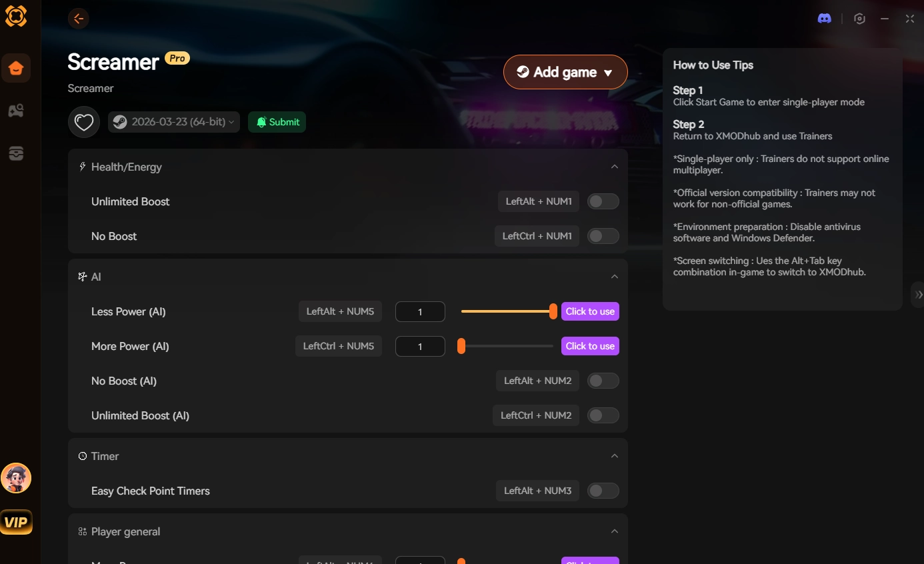Toggle No Boost (AI) switch

(603, 381)
